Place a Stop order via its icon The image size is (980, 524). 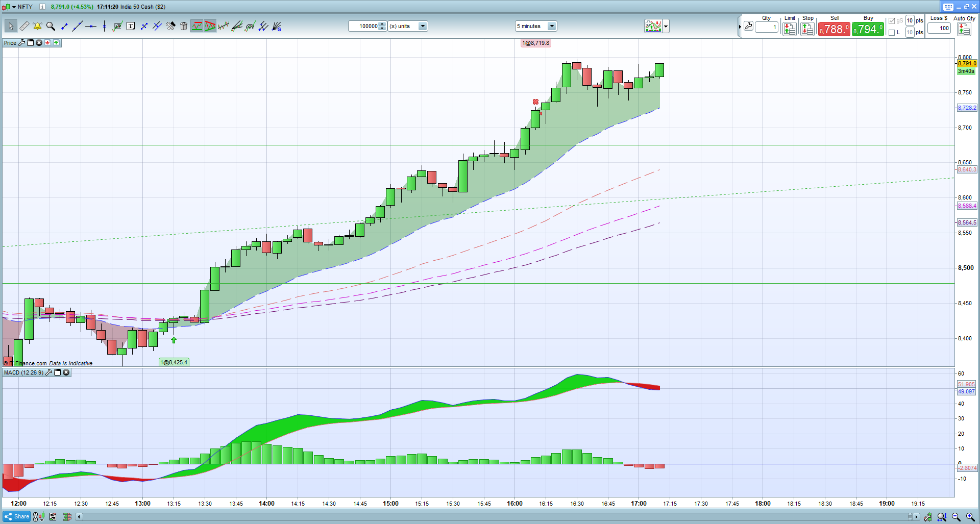pyautogui.click(x=807, y=30)
